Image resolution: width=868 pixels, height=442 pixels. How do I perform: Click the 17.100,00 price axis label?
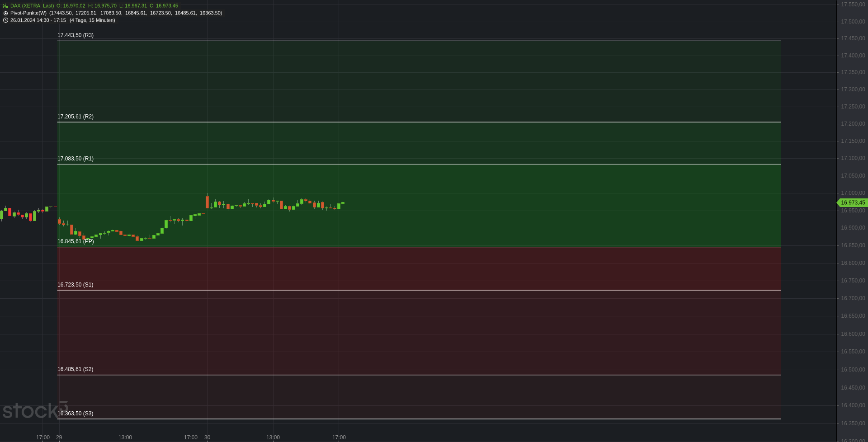(x=853, y=158)
